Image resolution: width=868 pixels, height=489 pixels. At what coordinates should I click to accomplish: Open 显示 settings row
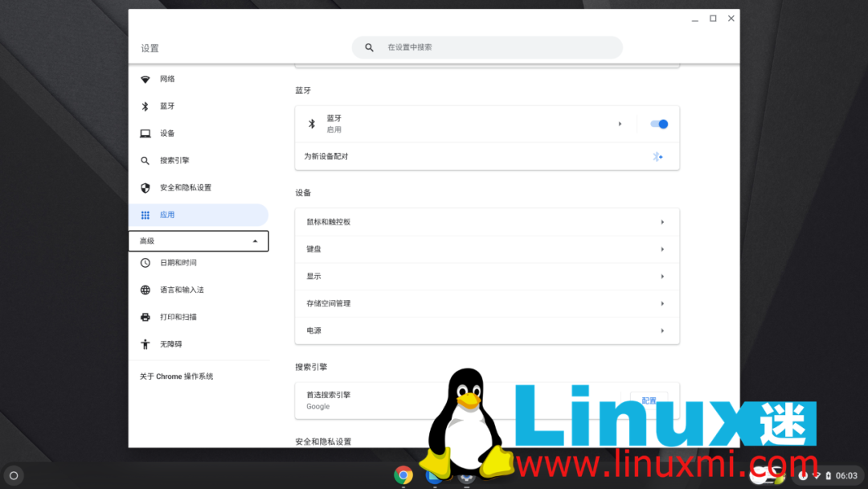pos(487,277)
